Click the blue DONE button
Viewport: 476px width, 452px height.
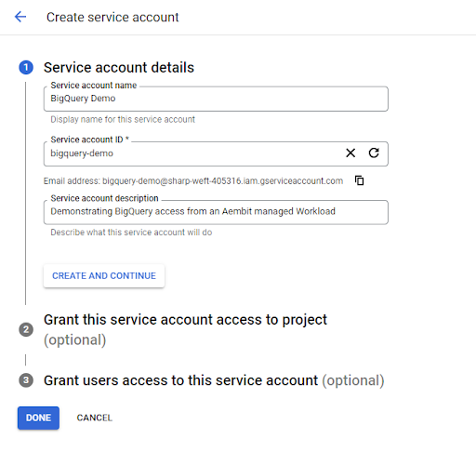pos(38,418)
